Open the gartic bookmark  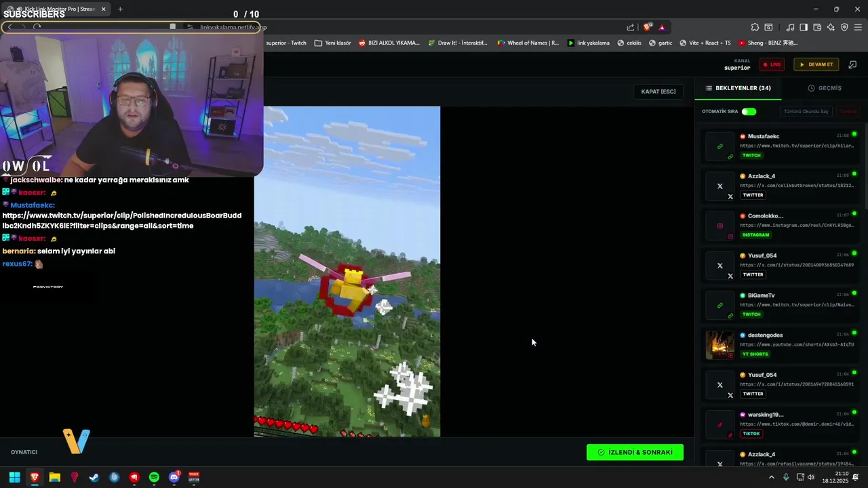(660, 43)
